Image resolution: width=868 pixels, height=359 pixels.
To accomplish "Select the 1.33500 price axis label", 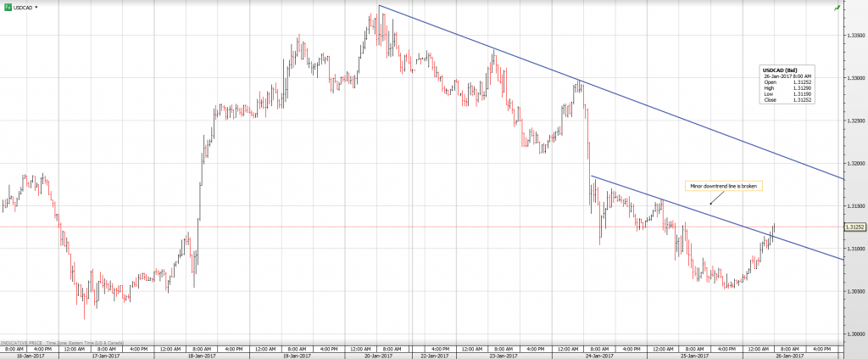I will point(854,36).
